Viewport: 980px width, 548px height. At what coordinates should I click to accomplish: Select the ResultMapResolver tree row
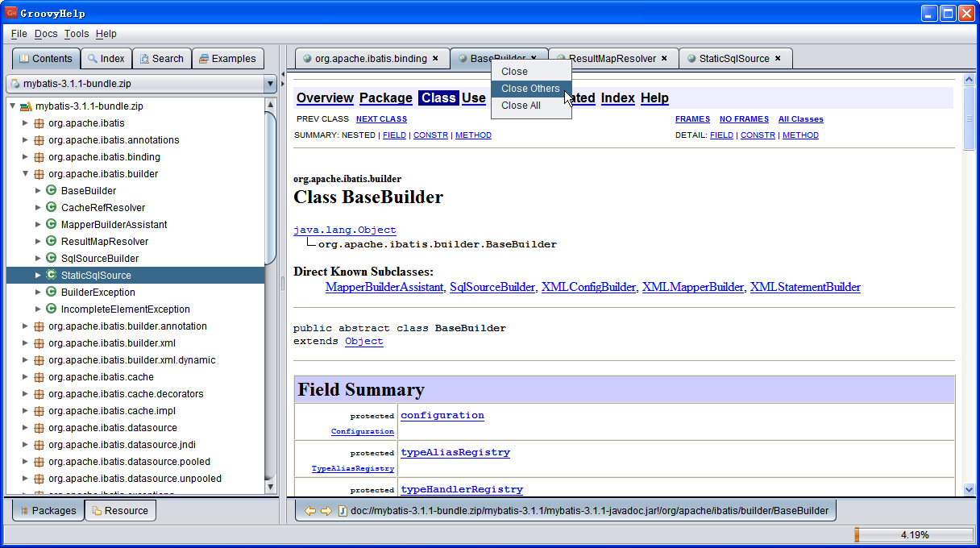tap(135, 242)
